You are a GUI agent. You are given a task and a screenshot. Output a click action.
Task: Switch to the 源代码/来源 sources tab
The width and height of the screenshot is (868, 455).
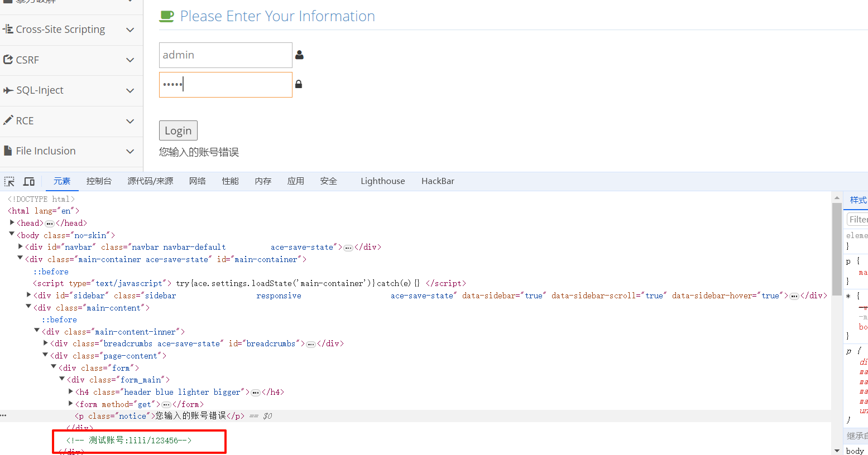click(x=150, y=181)
